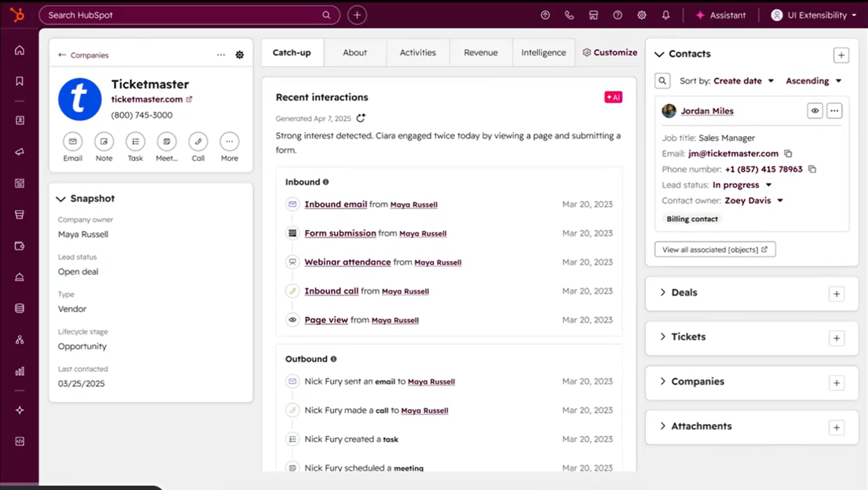Open the Sort by Create date dropdown
Viewport: 868px width, 490px height.
[743, 81]
